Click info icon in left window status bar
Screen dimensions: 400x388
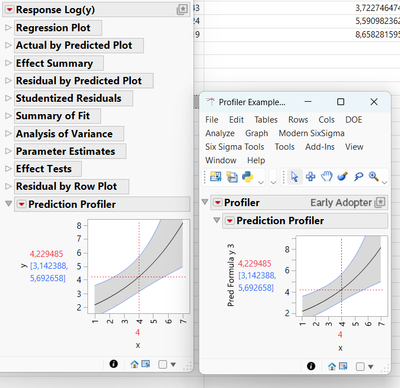(x=113, y=364)
